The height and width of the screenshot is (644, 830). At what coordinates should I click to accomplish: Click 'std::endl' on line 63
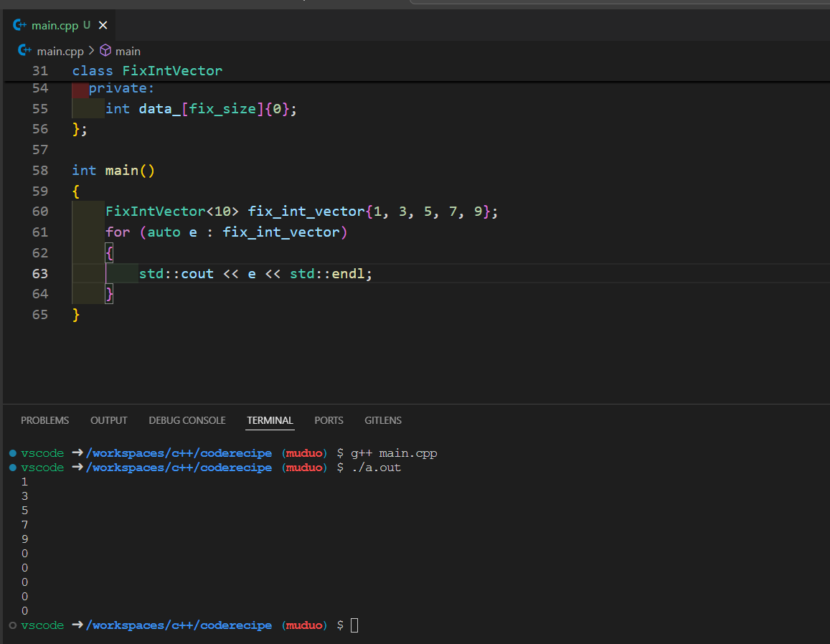[327, 273]
